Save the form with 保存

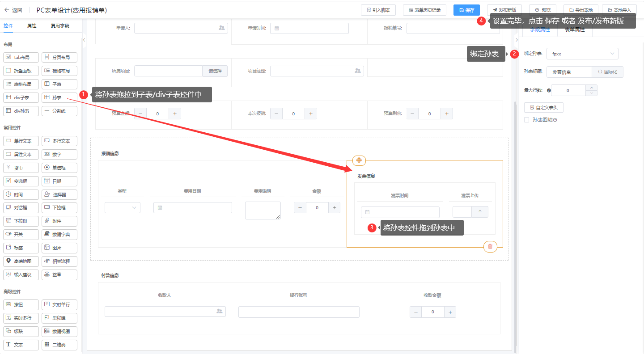click(466, 10)
